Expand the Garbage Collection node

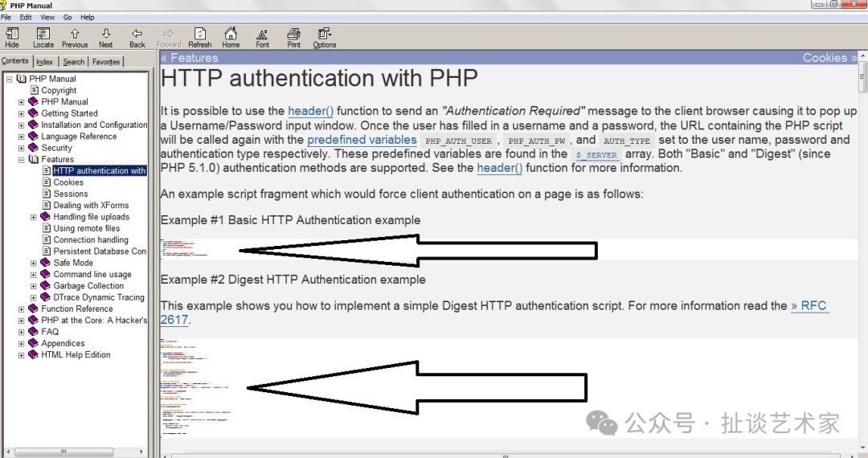(x=33, y=287)
